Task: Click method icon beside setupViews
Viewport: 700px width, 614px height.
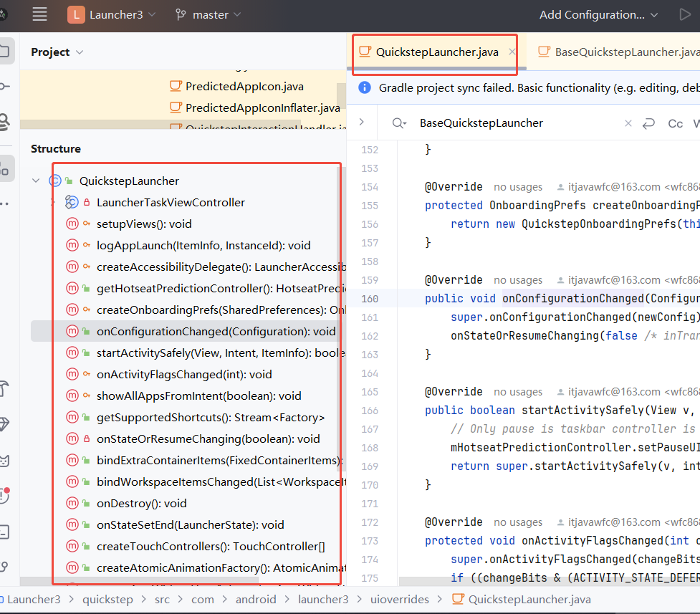Action: coord(72,224)
